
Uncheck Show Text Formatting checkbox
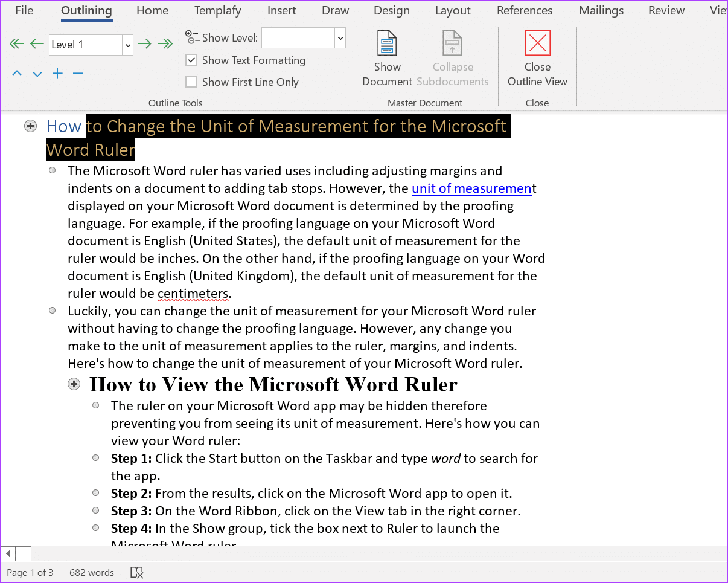click(x=191, y=60)
